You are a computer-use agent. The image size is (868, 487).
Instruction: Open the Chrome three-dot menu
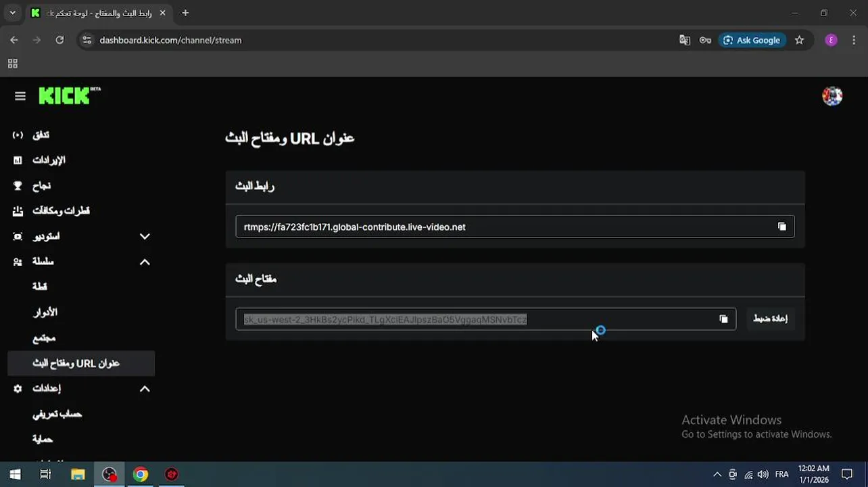point(853,40)
